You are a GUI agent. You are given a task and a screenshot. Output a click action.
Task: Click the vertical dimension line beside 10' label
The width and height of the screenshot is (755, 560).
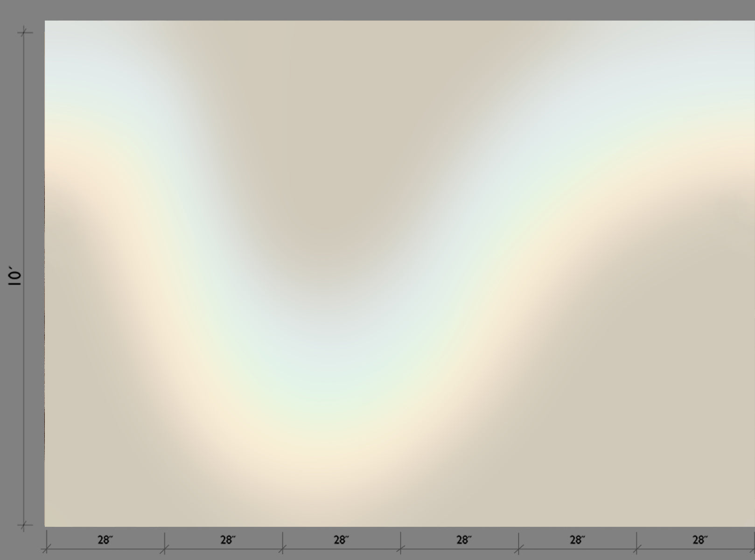(24, 187)
